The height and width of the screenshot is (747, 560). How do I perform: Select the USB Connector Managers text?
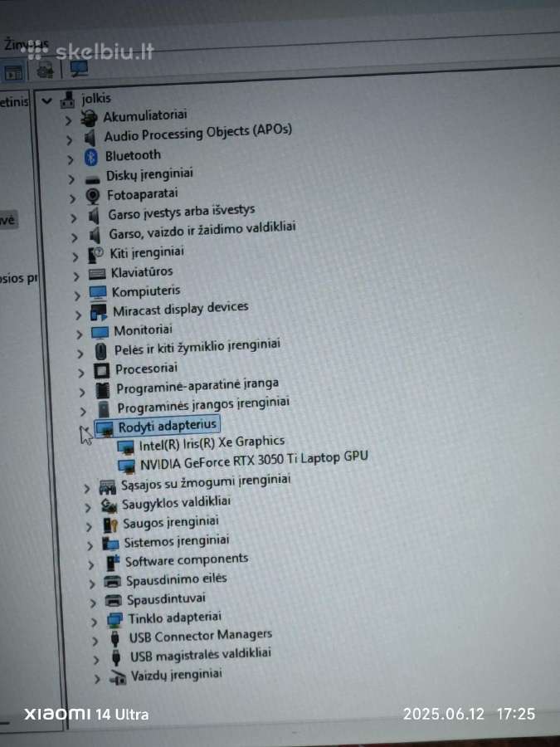(x=201, y=636)
